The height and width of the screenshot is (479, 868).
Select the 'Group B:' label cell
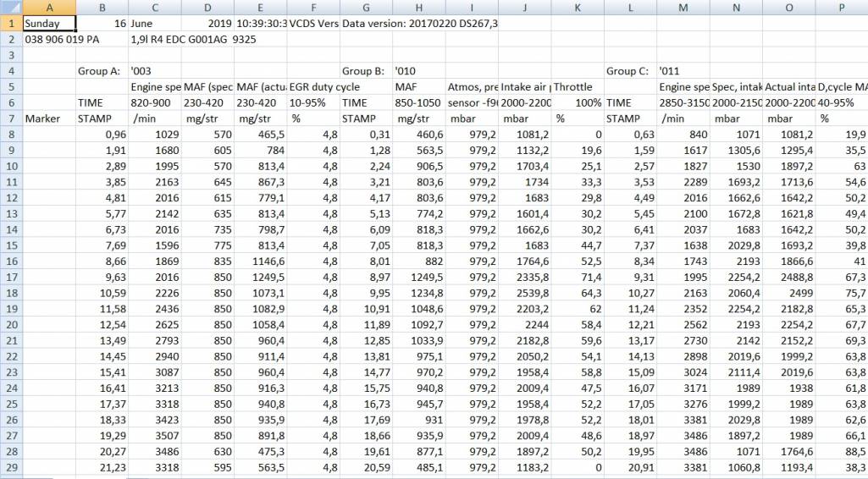tap(364, 71)
